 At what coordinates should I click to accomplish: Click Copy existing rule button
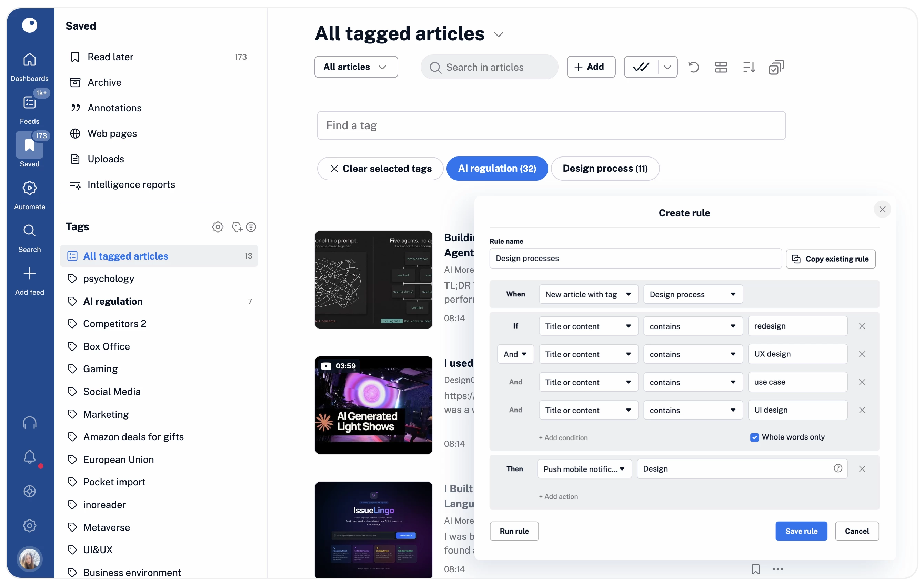pyautogui.click(x=830, y=259)
